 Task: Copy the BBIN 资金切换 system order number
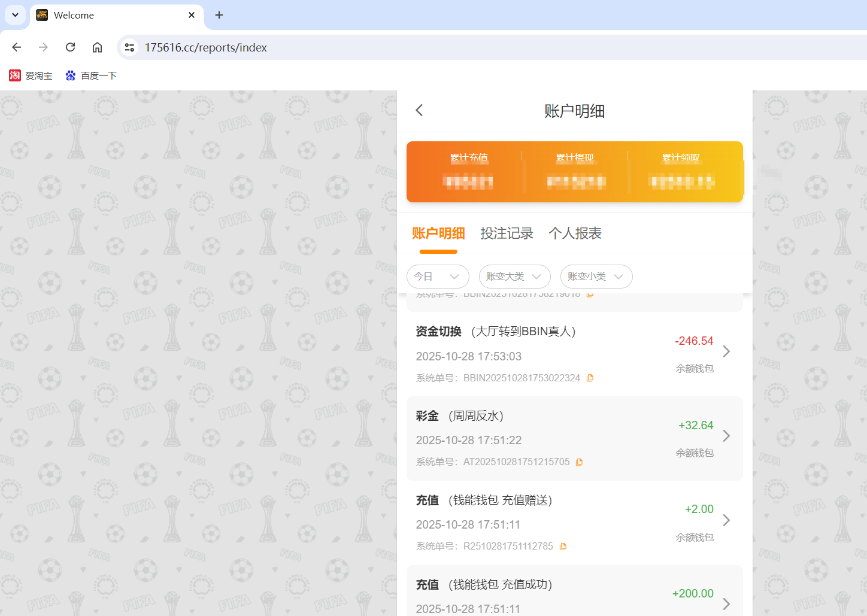point(590,377)
